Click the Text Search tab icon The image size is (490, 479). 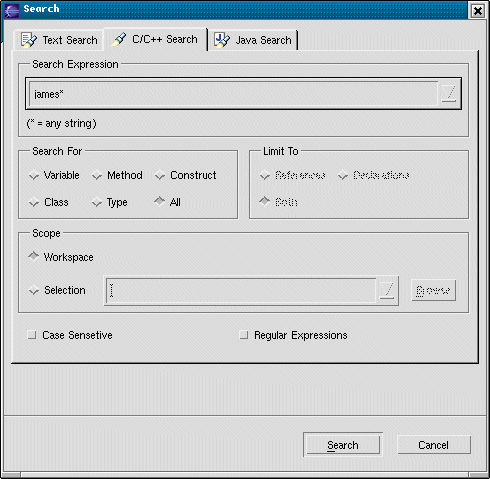[x=29, y=40]
